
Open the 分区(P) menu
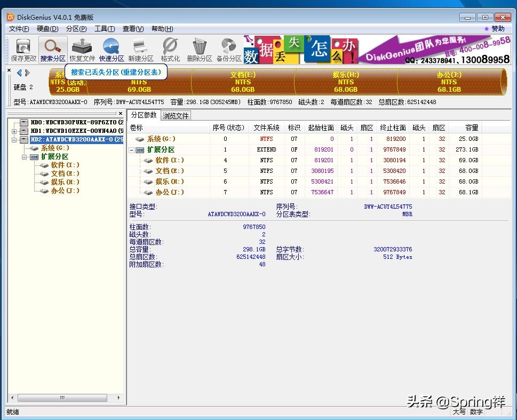click(76, 29)
